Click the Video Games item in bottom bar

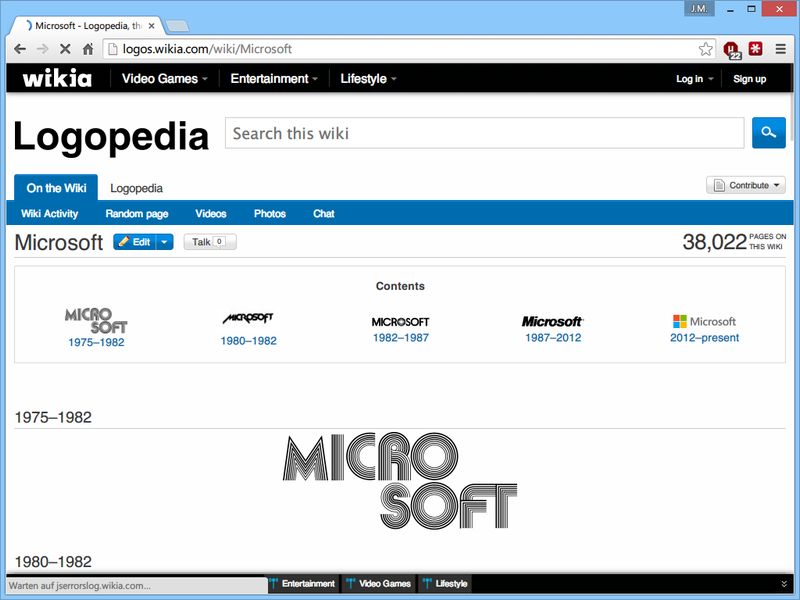click(x=379, y=583)
